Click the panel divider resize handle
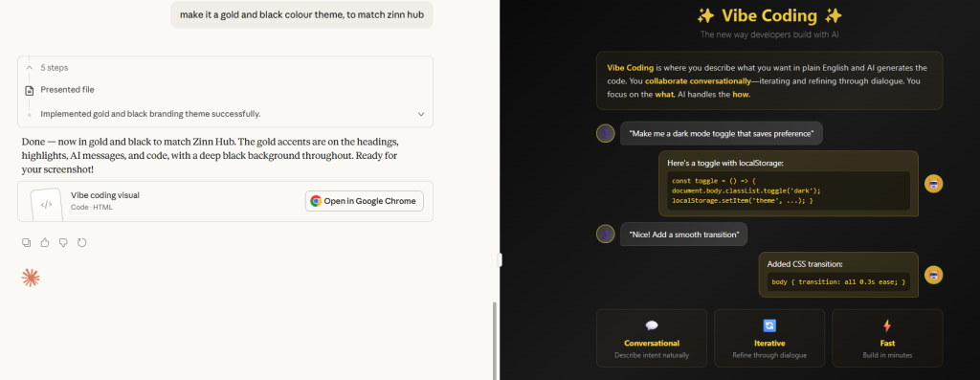980x380 pixels. 500,260
